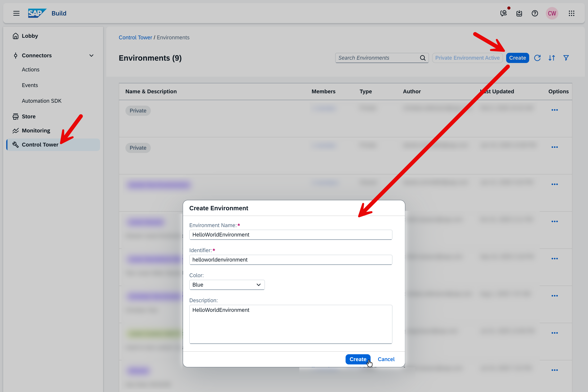Screen dimensions: 588x392
Task: Collapse the Connectors section chevron
Action: 91,56
